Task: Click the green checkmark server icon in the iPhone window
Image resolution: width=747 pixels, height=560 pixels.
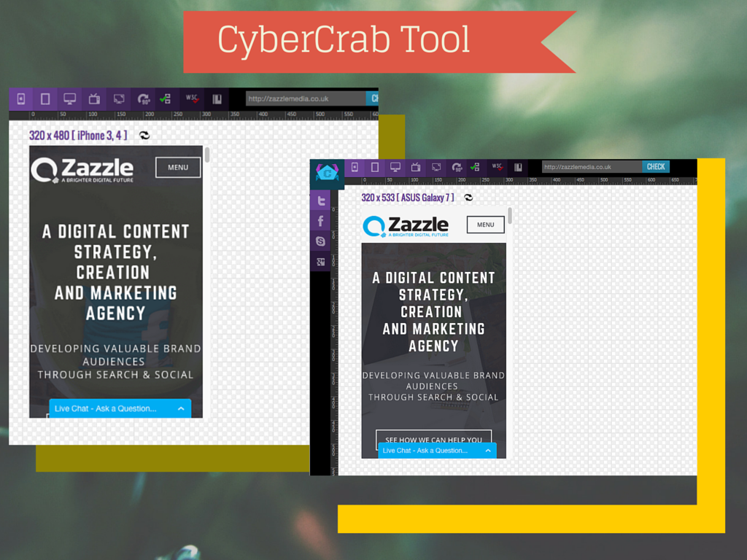Action: tap(166, 99)
